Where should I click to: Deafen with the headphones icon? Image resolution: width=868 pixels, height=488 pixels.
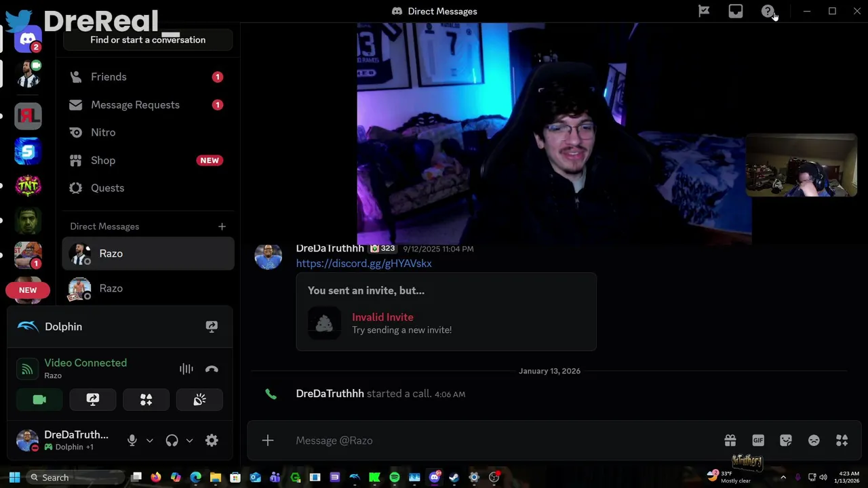coord(172,441)
